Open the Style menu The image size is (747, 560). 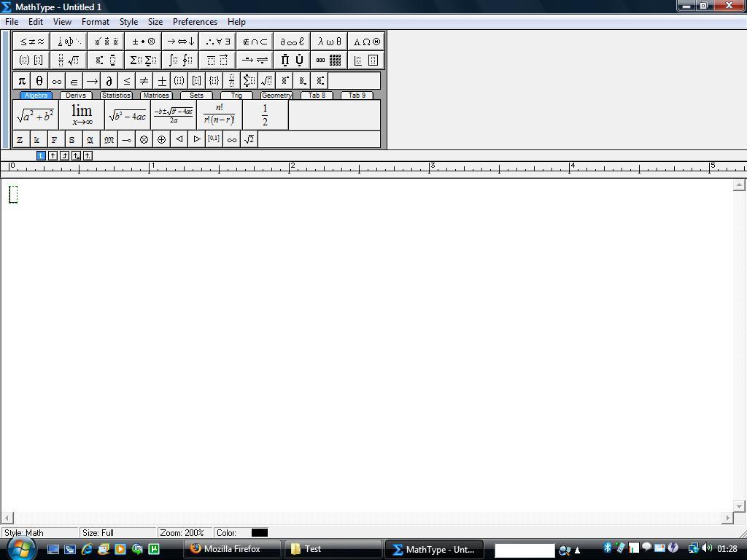coord(128,22)
